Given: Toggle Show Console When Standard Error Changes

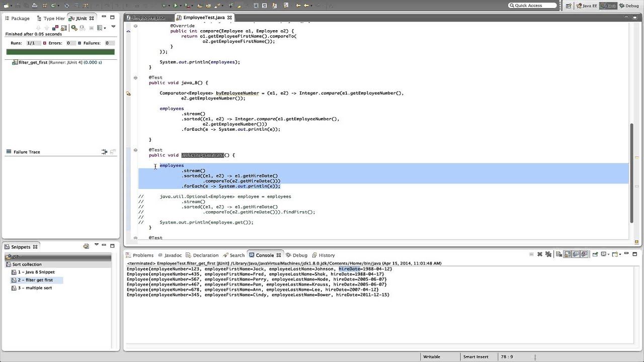Looking at the screenshot, I should [x=585, y=254].
